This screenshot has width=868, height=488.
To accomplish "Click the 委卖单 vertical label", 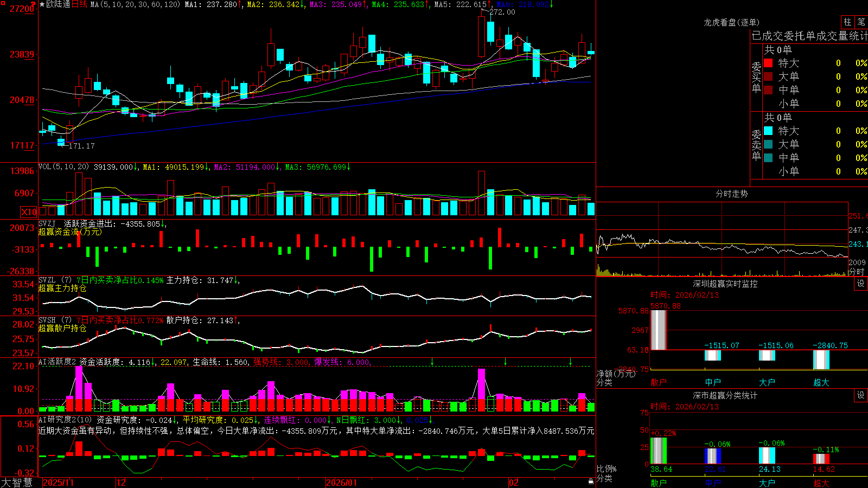I will [756, 145].
